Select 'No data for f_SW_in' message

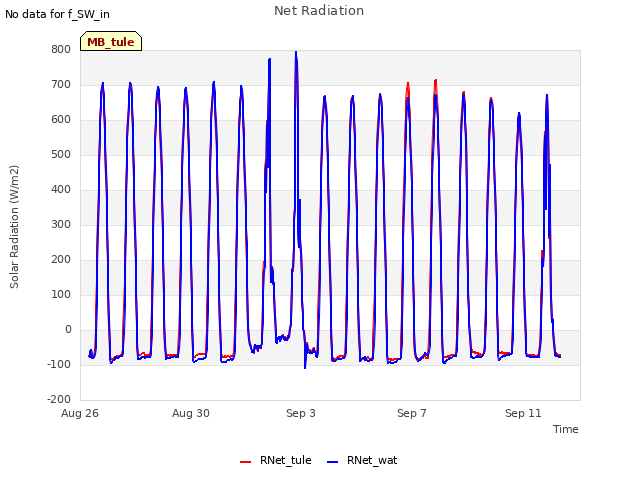coord(57,14)
